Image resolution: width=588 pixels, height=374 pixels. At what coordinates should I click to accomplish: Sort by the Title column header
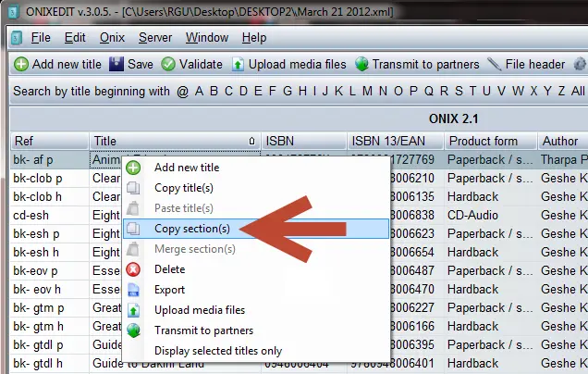tap(175, 142)
